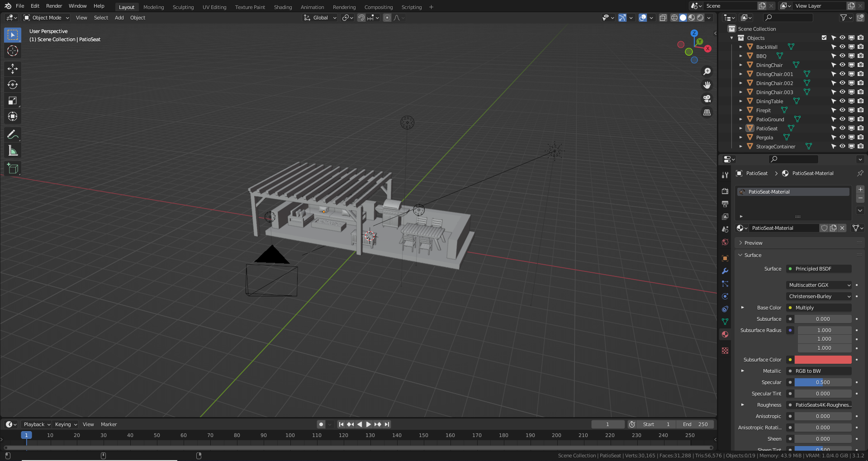This screenshot has height=461, width=868.
Task: Toggle viewport visibility of the BBQ object
Action: pyautogui.click(x=842, y=56)
